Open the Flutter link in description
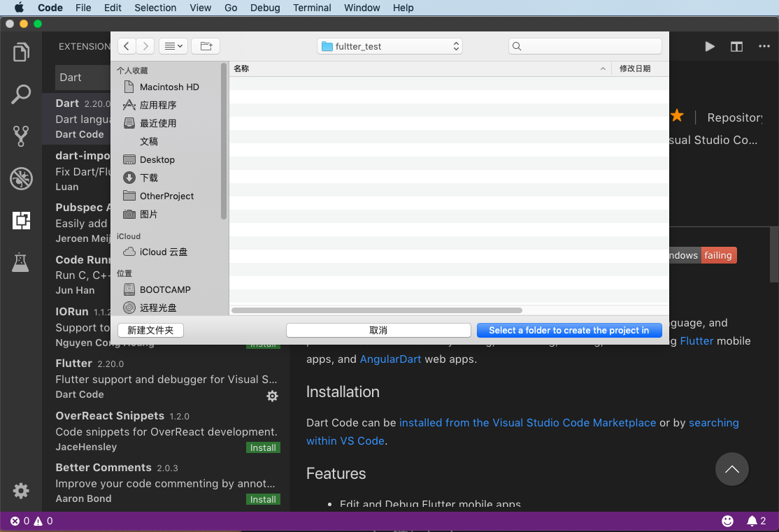 click(x=696, y=340)
